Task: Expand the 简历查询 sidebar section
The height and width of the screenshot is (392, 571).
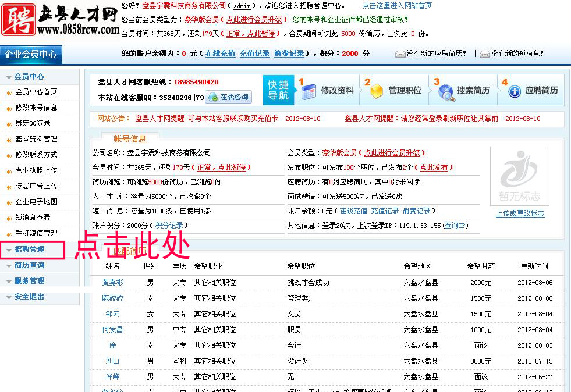Action: (29, 265)
